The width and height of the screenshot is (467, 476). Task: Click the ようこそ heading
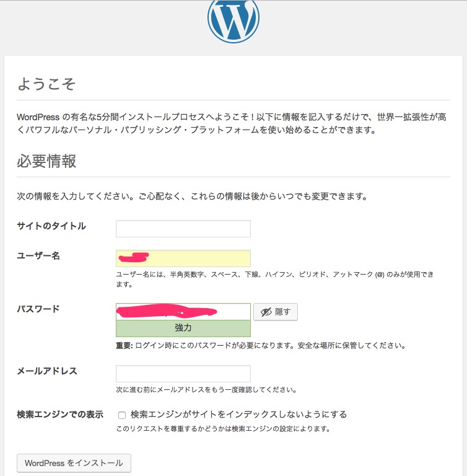click(x=46, y=84)
